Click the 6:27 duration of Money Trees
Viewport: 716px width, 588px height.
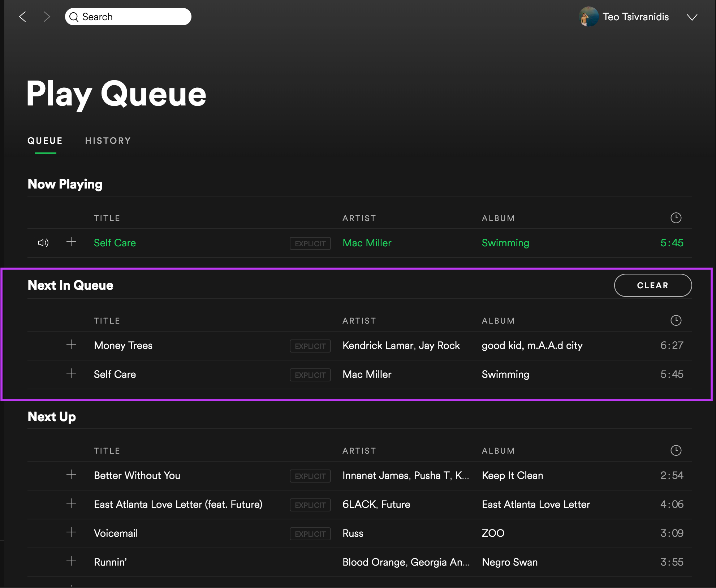click(672, 345)
